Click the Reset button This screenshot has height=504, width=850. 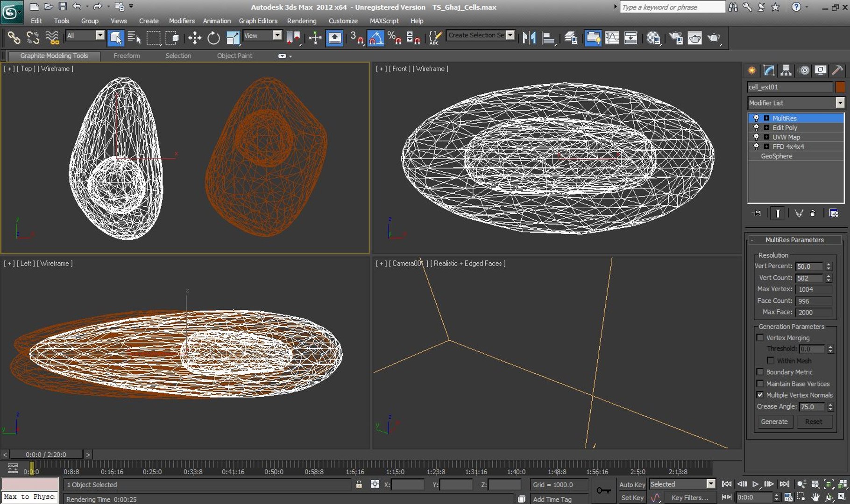pyautogui.click(x=814, y=422)
